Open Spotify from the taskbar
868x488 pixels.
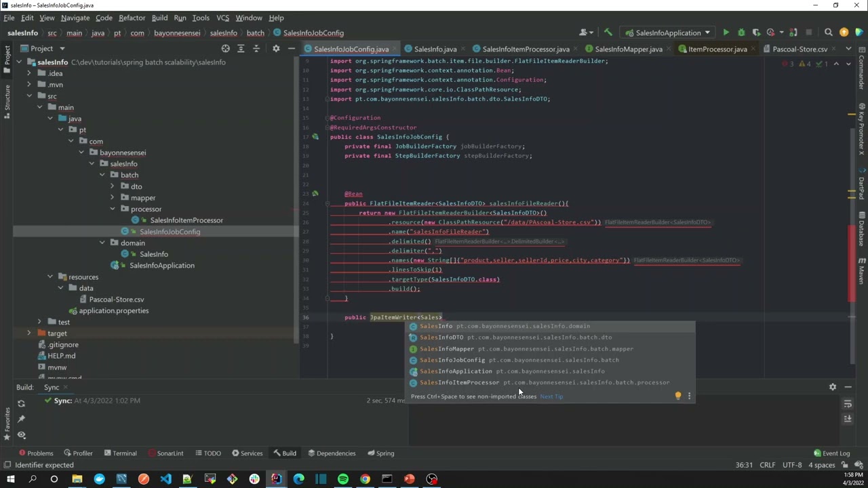coord(342,479)
